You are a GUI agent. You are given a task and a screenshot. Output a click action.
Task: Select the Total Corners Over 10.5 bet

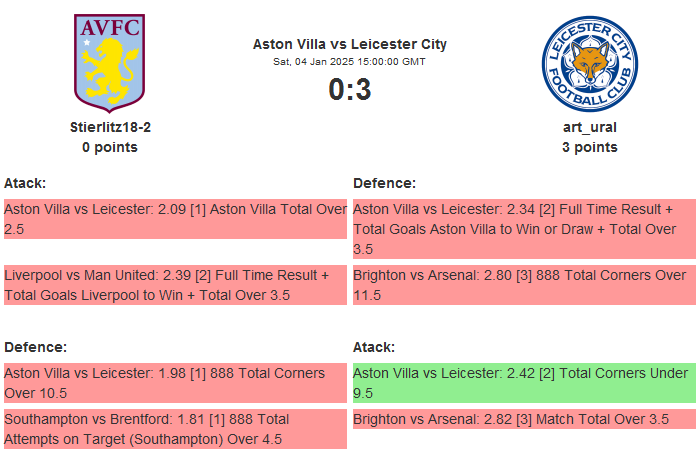coord(175,383)
